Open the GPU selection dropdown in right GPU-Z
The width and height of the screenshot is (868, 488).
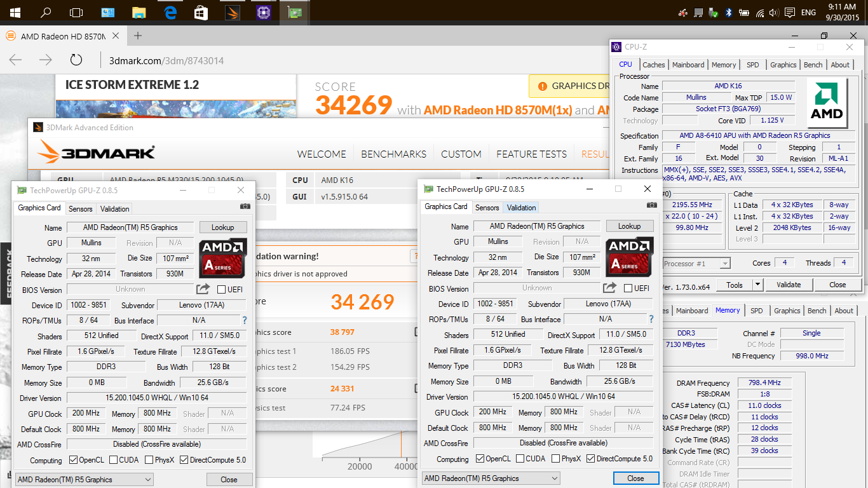[491, 478]
